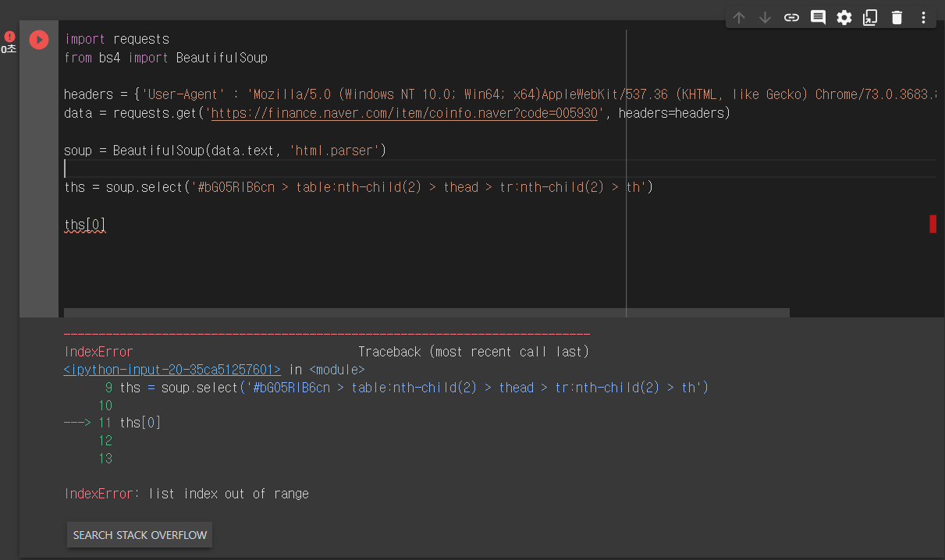Place cursor on empty line after soup assignment
This screenshot has width=945, height=560.
point(499,168)
